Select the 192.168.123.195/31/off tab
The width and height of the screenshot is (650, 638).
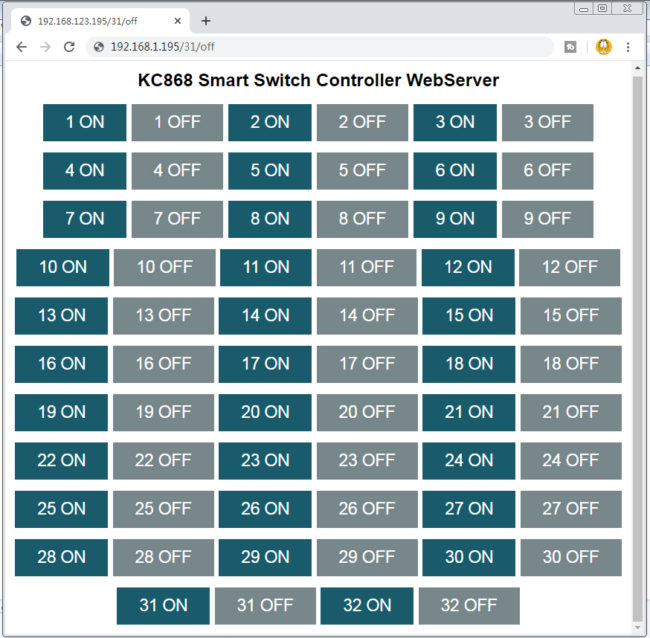point(100,21)
